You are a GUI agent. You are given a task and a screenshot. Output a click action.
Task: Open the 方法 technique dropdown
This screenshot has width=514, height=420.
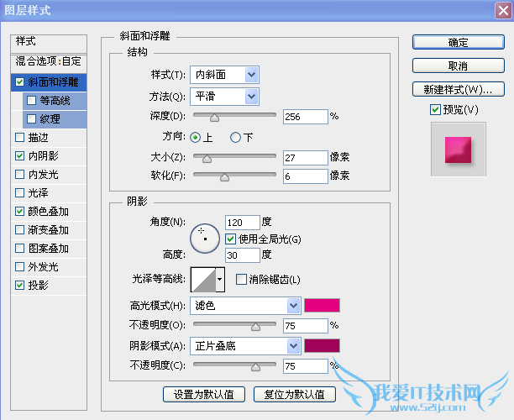click(224, 97)
